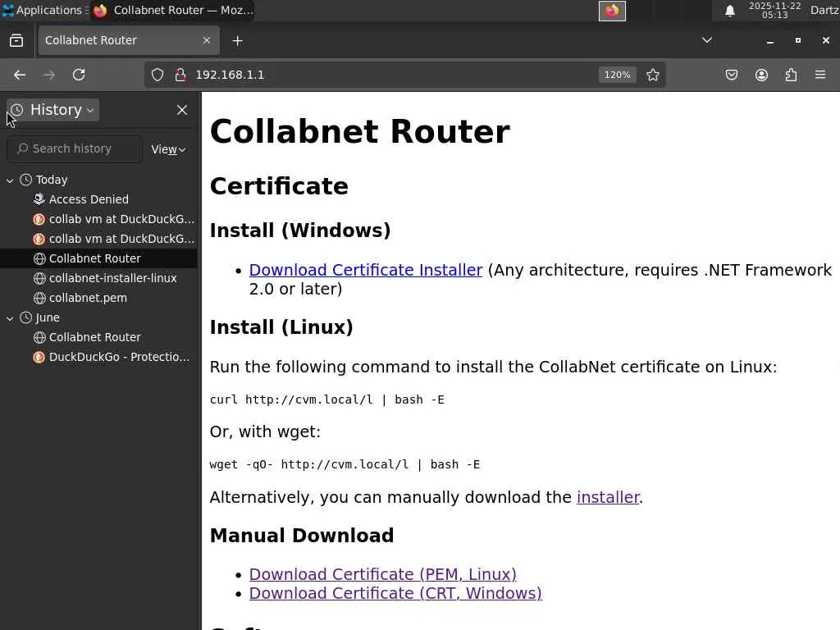Select the Collabnet Router Firefox taskbar button

(173, 10)
